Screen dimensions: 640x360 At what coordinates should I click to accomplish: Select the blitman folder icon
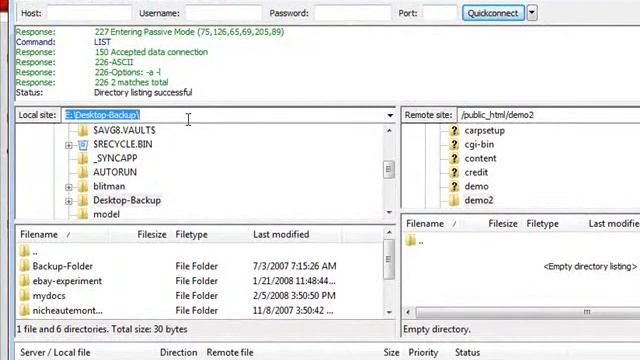click(x=83, y=187)
